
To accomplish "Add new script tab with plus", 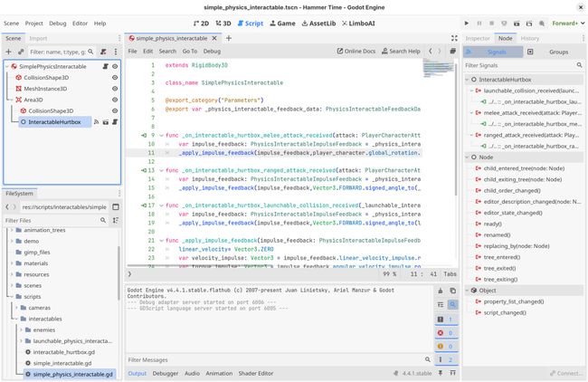I will [x=228, y=38].
